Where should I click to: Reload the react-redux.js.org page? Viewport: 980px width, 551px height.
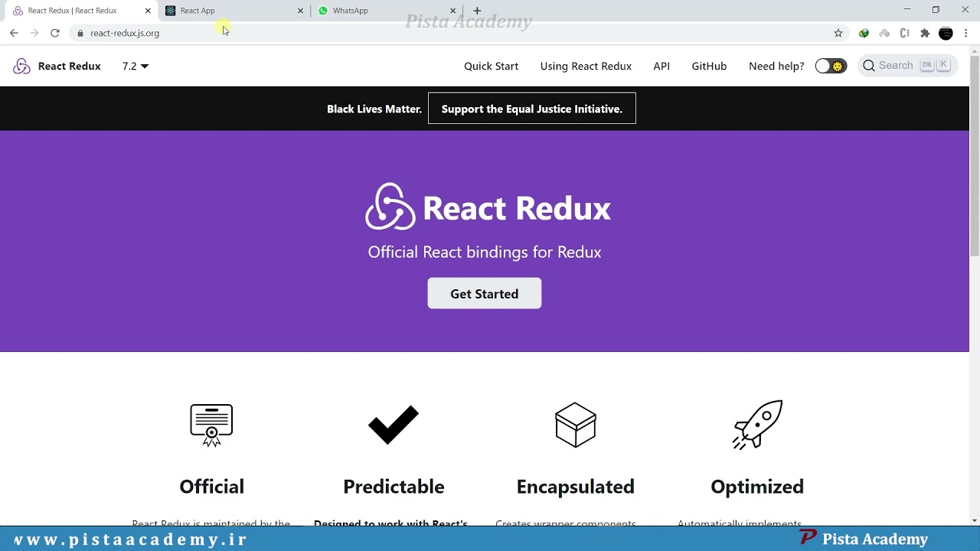[x=55, y=33]
